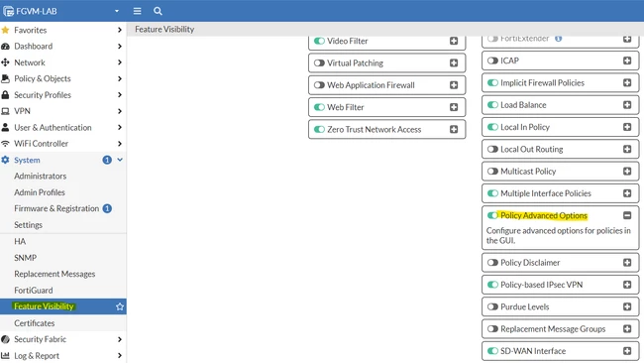
Task: Click star icon on Feature Visibility row
Action: click(120, 306)
